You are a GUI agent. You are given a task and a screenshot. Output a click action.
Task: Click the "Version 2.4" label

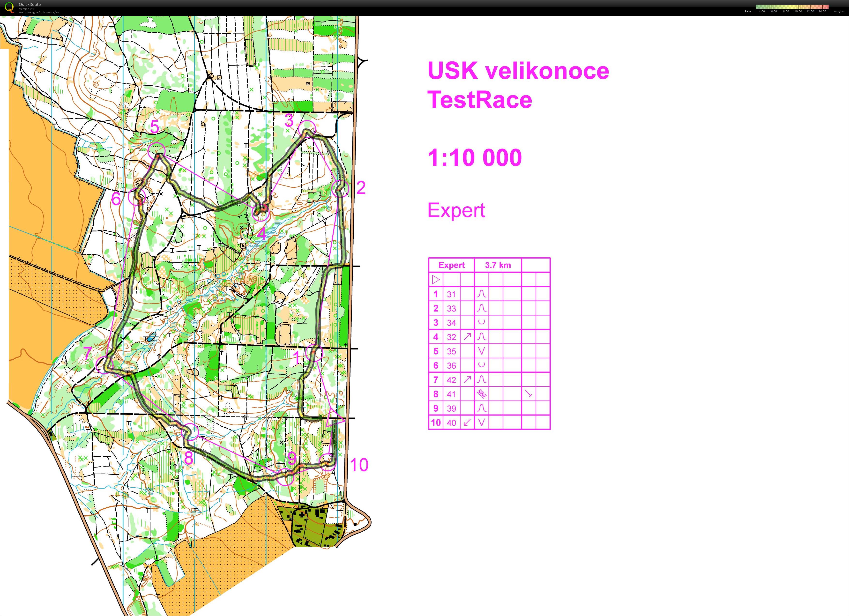click(x=27, y=9)
